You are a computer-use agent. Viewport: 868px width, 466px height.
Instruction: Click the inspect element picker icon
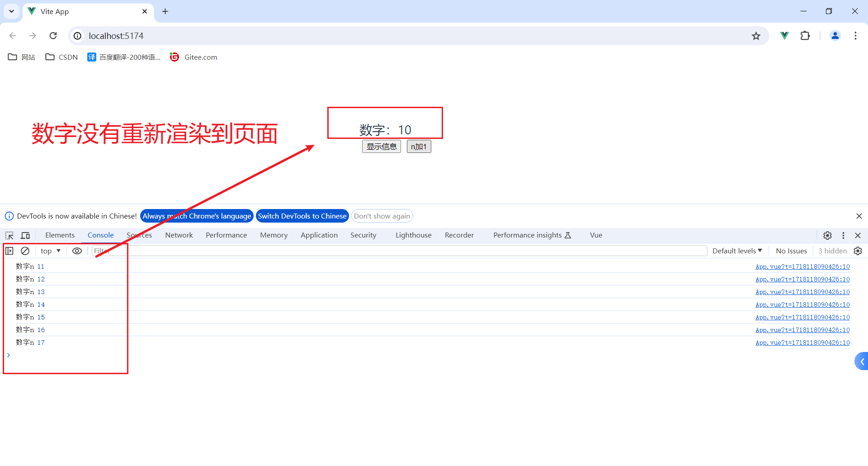click(x=9, y=235)
